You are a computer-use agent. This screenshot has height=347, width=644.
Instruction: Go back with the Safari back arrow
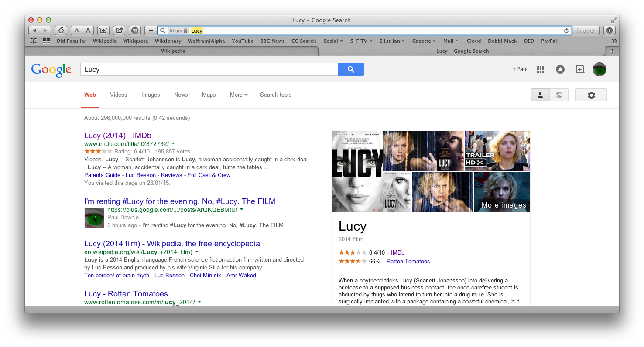pos(34,31)
